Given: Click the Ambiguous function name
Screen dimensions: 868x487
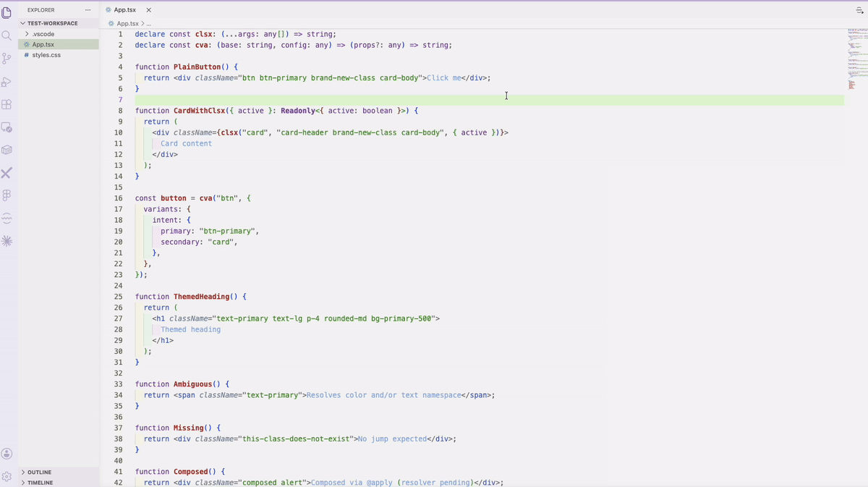Looking at the screenshot, I should pyautogui.click(x=192, y=384).
